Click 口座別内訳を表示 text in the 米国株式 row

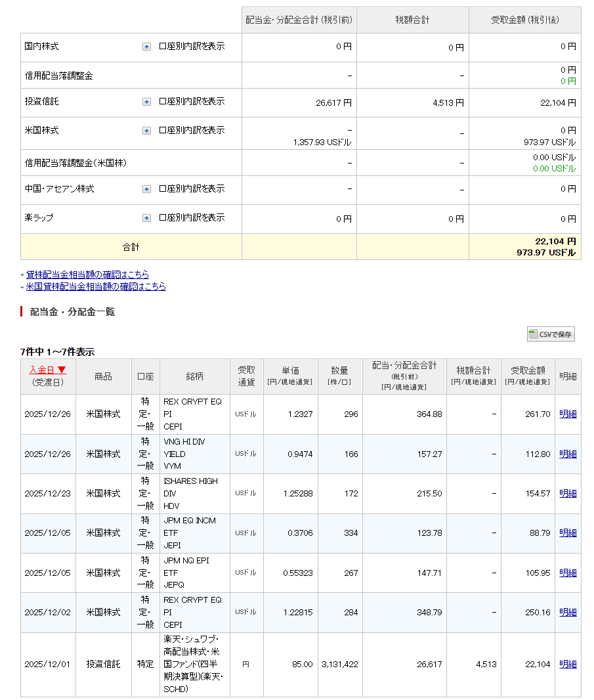pyautogui.click(x=192, y=131)
